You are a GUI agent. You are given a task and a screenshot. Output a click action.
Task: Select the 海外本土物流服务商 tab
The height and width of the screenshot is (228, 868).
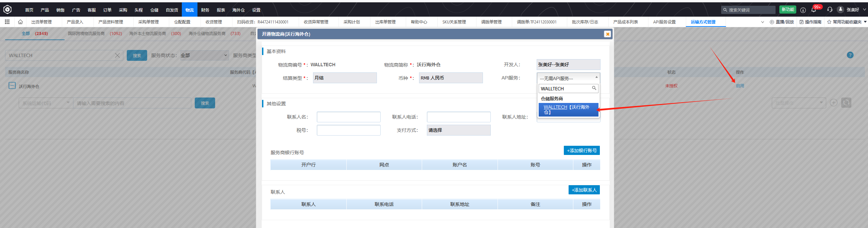[155, 33]
